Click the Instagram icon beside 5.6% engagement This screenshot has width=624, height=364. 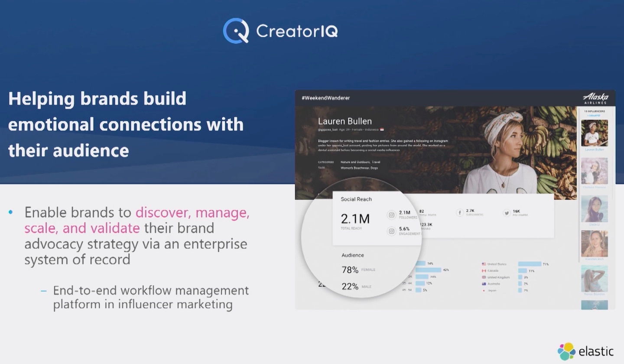[x=392, y=231]
